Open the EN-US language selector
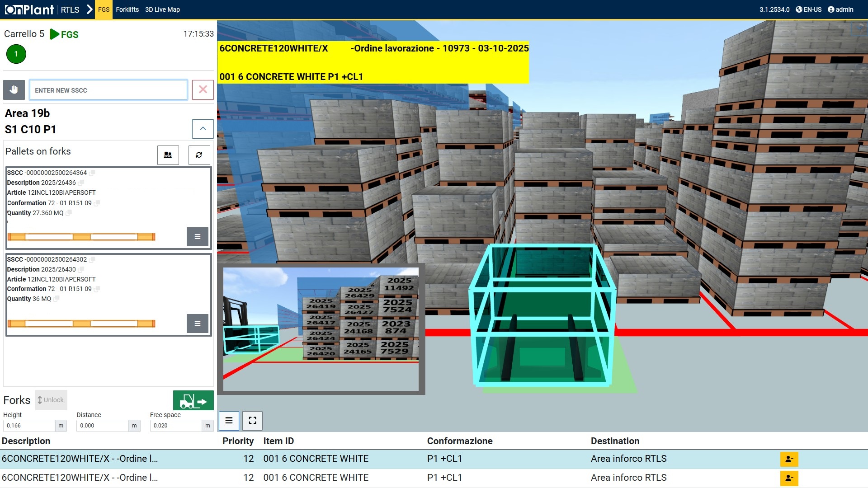Image resolution: width=868 pixels, height=488 pixels. tap(809, 9)
